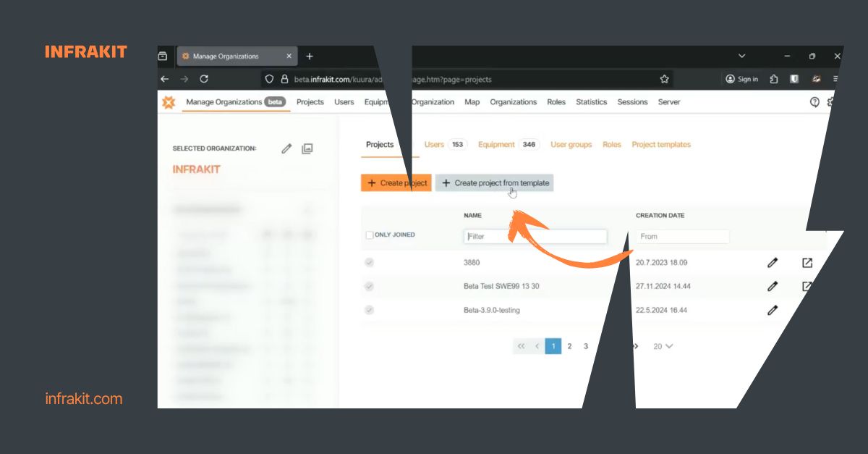Switch to the Projects sub-tab

(x=380, y=145)
